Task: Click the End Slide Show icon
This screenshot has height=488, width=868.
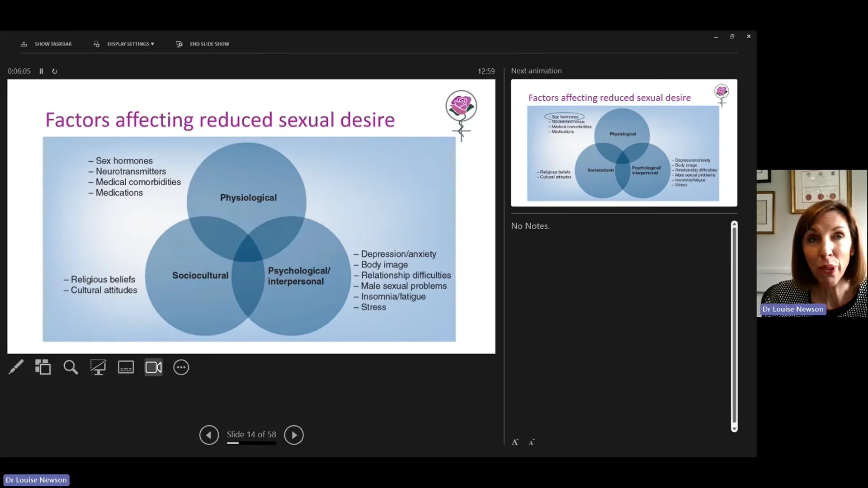Action: [179, 44]
